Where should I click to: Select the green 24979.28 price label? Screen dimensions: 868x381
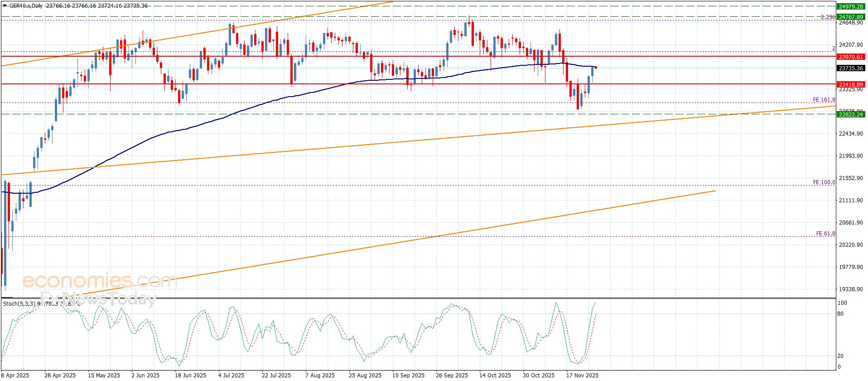coord(851,6)
